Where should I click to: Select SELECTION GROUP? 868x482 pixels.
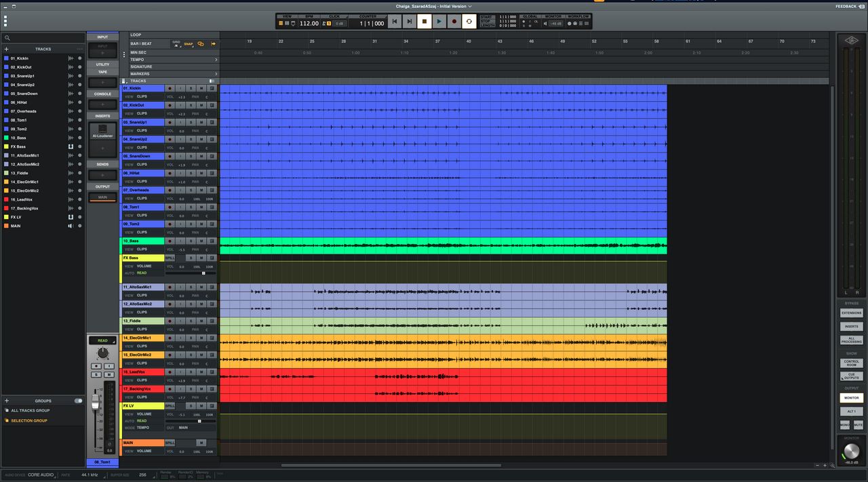pos(29,420)
